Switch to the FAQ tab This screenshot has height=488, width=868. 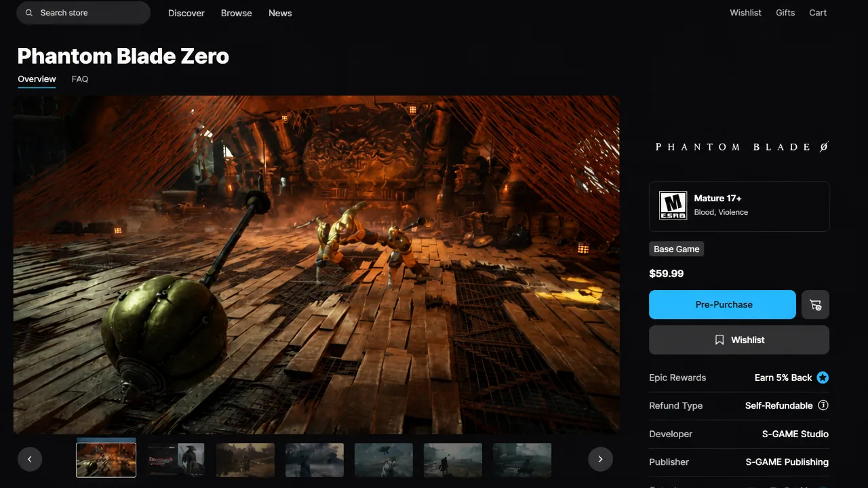coord(80,79)
